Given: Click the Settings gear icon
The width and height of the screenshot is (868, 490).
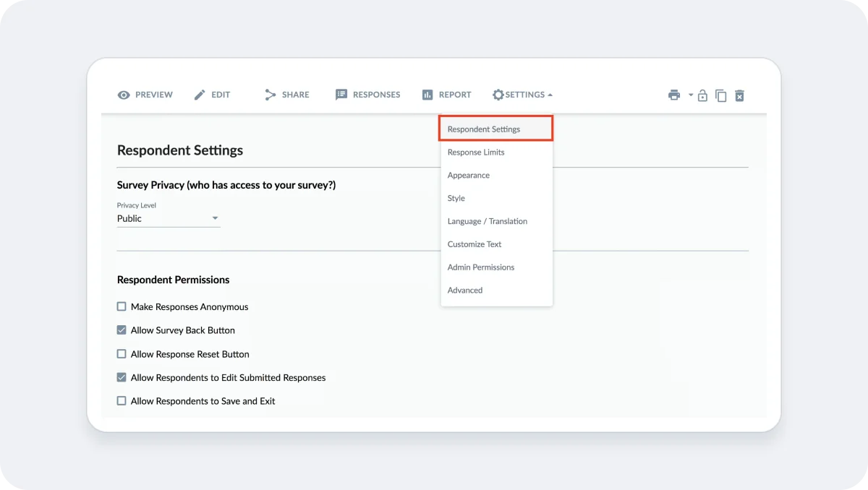Looking at the screenshot, I should [x=498, y=94].
